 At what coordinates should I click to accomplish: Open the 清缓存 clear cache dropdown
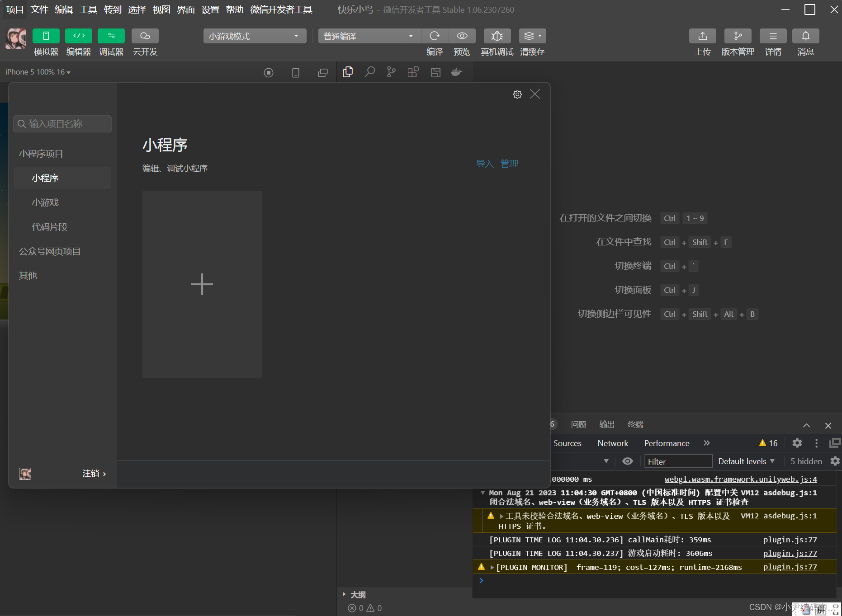532,36
